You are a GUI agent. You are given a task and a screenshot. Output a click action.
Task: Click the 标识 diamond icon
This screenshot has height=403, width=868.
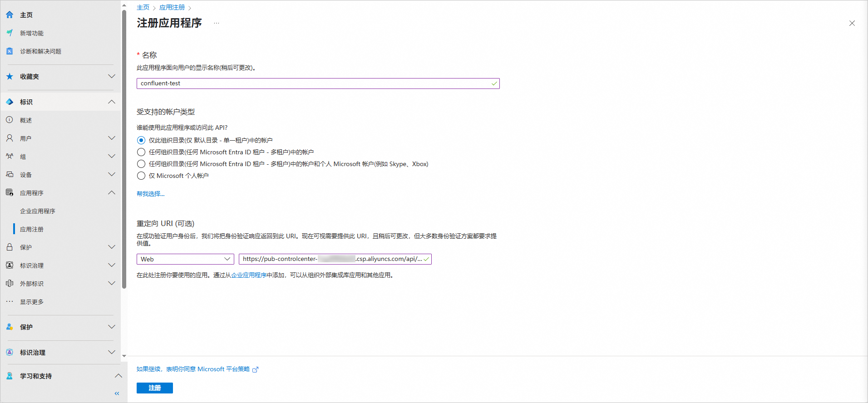(x=10, y=102)
